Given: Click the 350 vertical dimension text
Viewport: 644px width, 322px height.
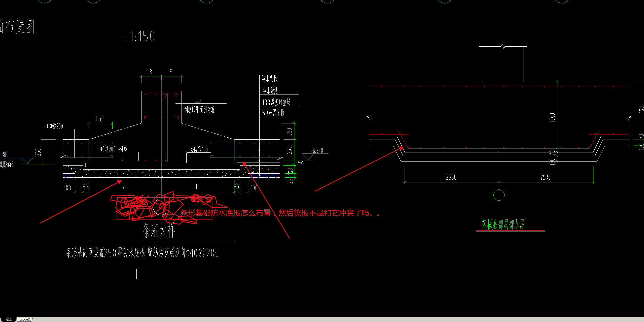Looking at the screenshot, I should click(x=289, y=132).
